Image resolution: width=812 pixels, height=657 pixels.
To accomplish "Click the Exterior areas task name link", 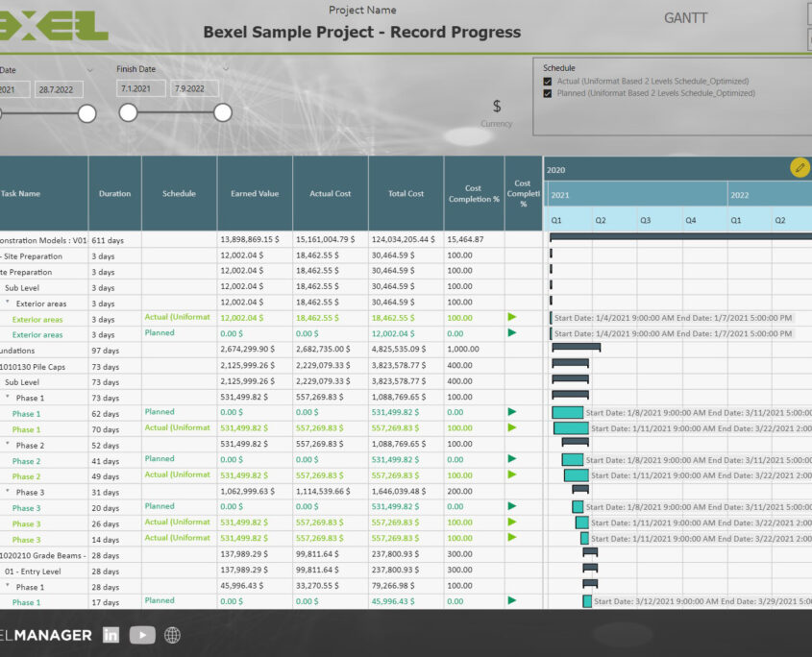I will [x=40, y=319].
